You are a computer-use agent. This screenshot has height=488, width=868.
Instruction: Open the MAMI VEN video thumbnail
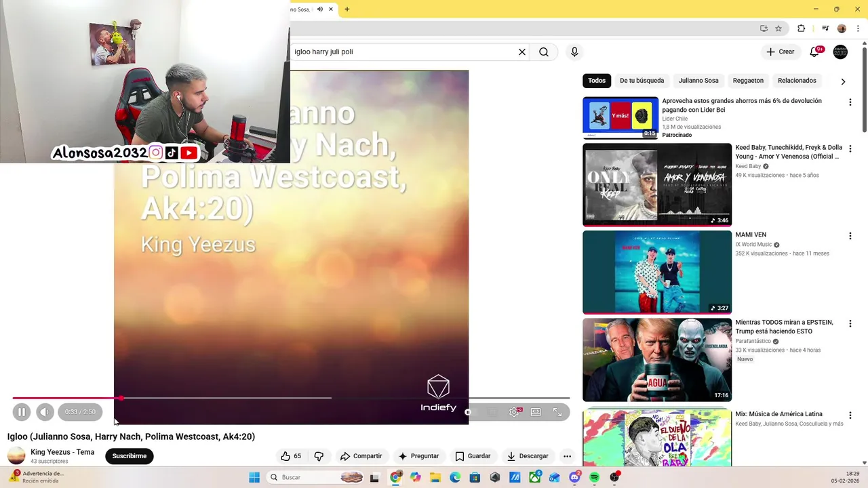tap(657, 272)
